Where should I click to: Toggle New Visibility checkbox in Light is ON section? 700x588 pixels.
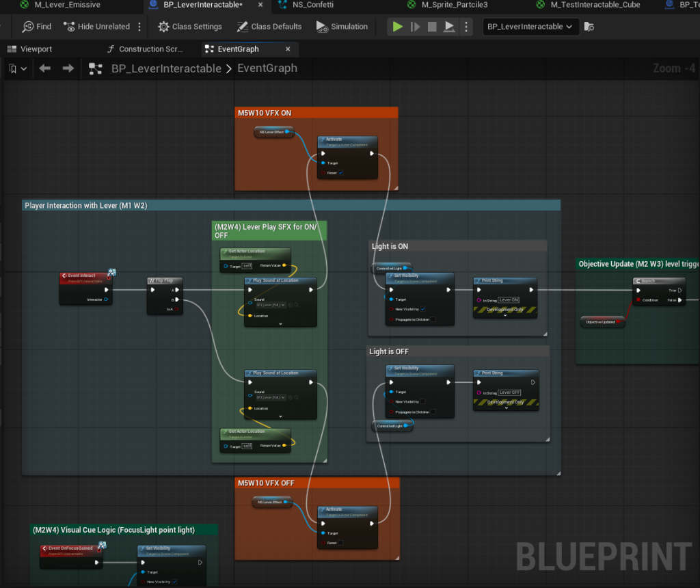pos(422,309)
